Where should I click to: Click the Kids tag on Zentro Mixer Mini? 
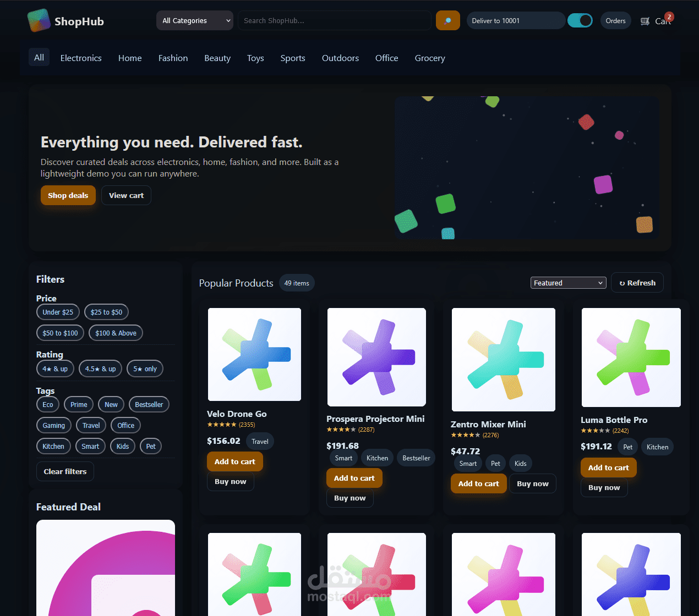521,463
